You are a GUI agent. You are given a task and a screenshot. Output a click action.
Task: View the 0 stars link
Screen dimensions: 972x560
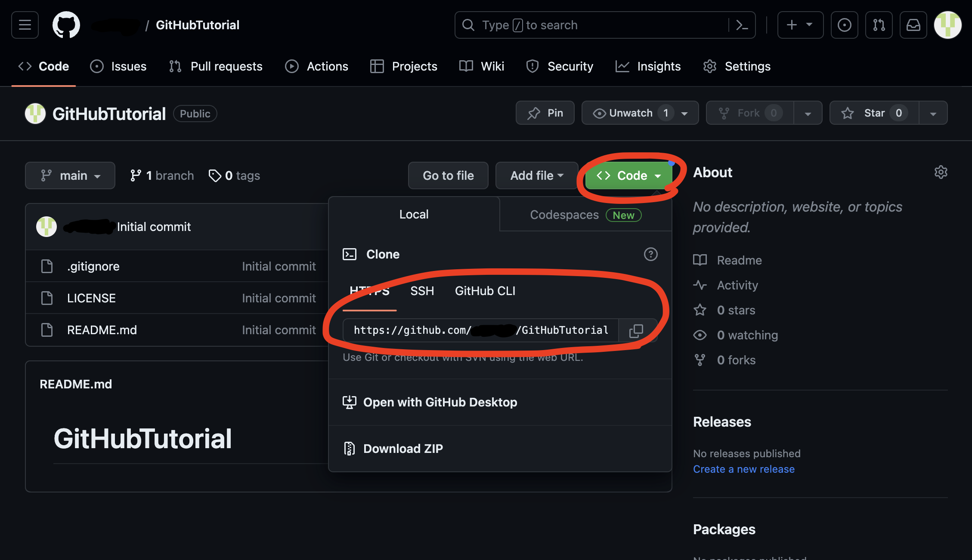tap(724, 310)
